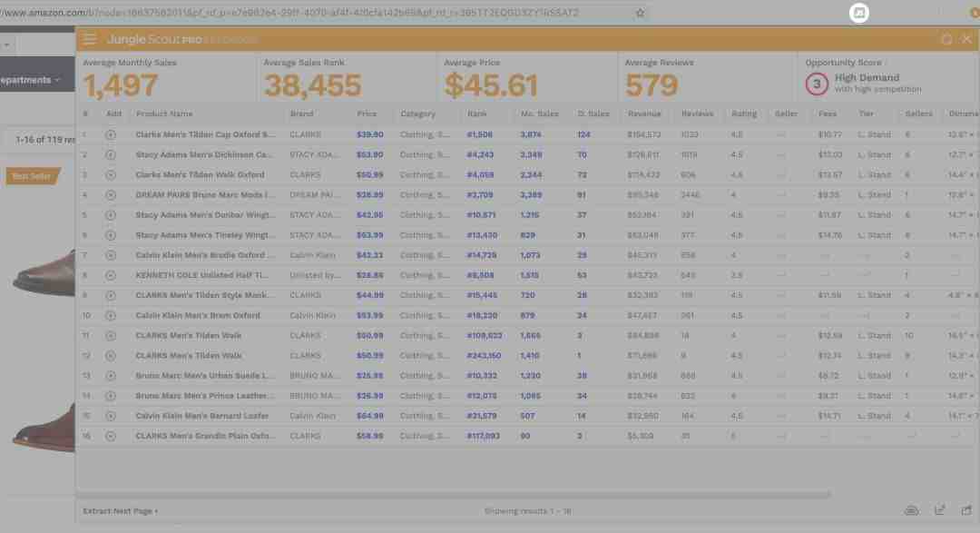Open Calvin Klein Men's Barnard Loafer link
Viewport: 980px width, 533px height.
coord(201,415)
